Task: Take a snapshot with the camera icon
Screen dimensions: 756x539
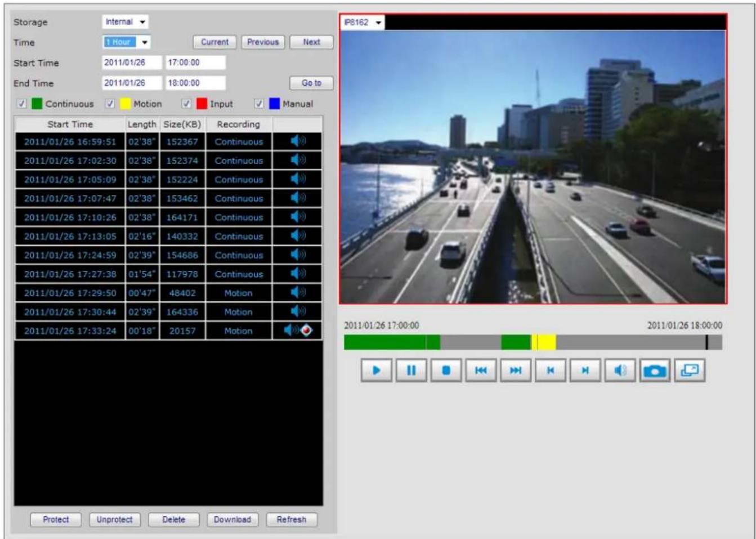Action: 655,371
